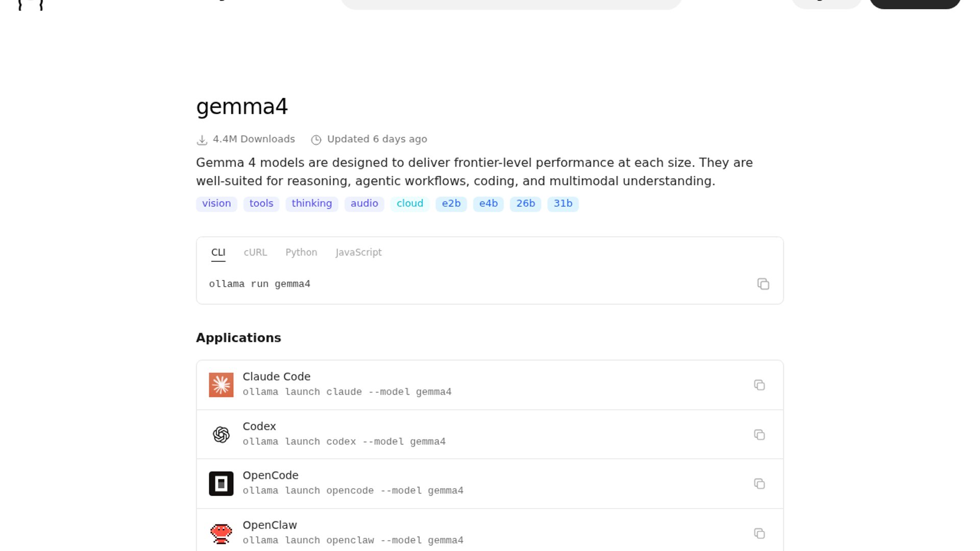Click the Claude Code starburst icon
The height and width of the screenshot is (551, 980).
pyautogui.click(x=221, y=385)
